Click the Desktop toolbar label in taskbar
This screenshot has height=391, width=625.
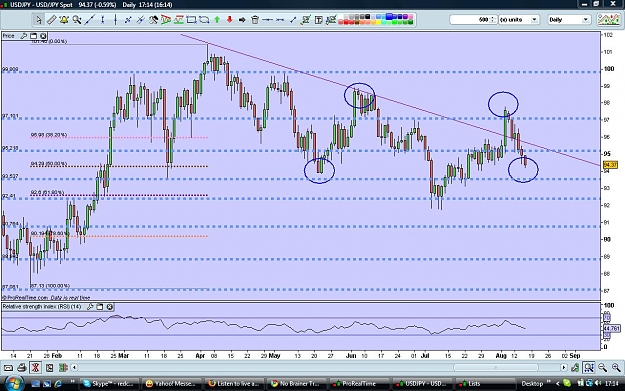[532, 383]
